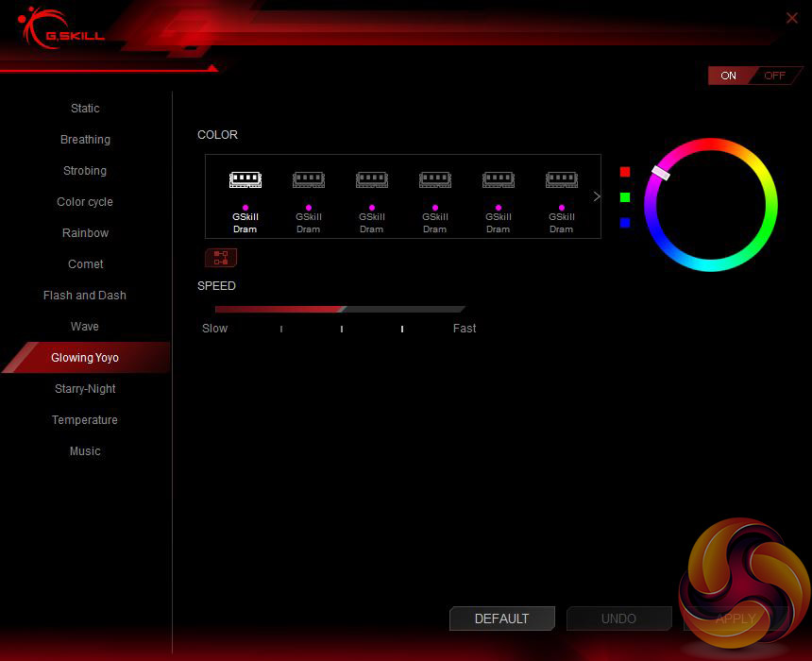Set speed to Slow end label
The image size is (812, 661).
214,329
